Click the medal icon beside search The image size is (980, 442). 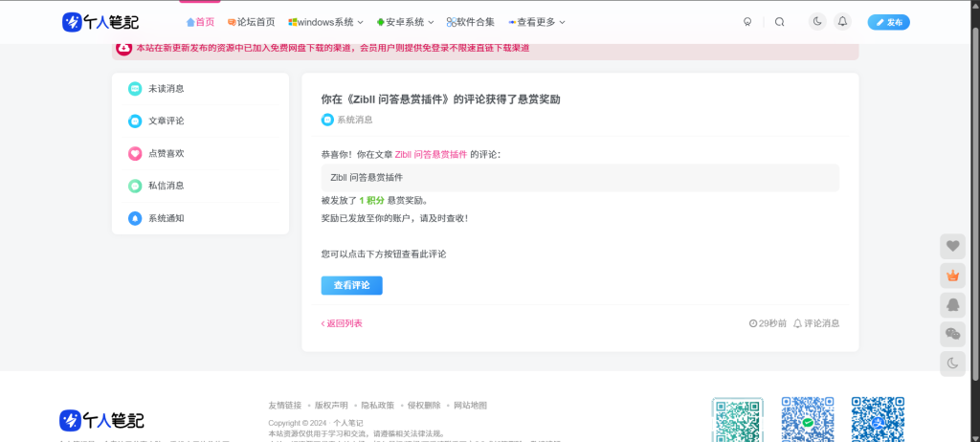pyautogui.click(x=747, y=22)
